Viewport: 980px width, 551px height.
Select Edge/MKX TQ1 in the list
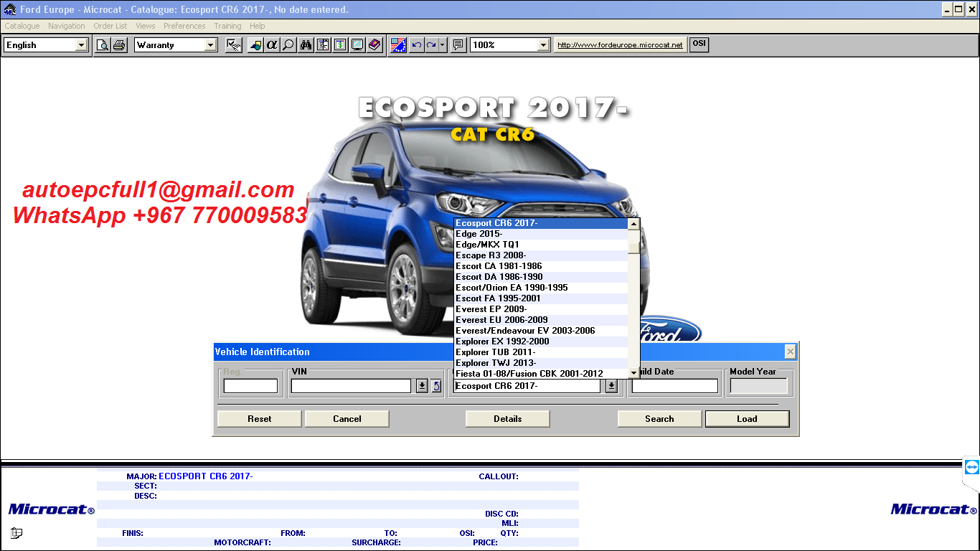point(541,245)
